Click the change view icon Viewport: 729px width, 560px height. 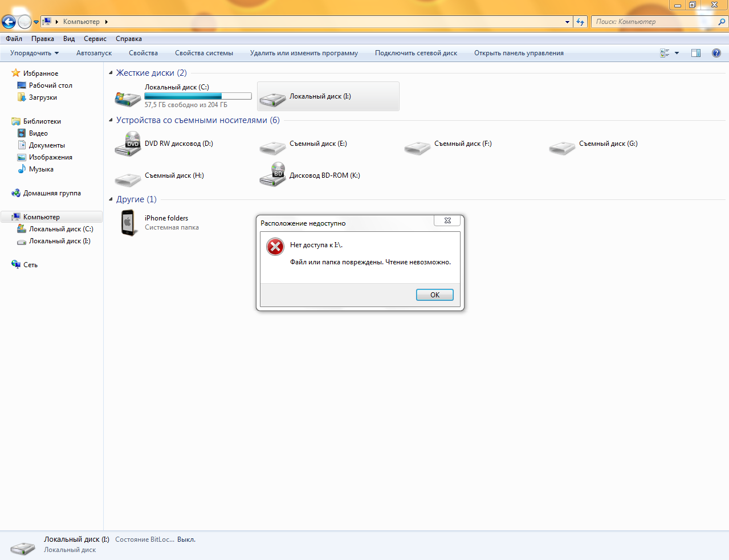[665, 53]
